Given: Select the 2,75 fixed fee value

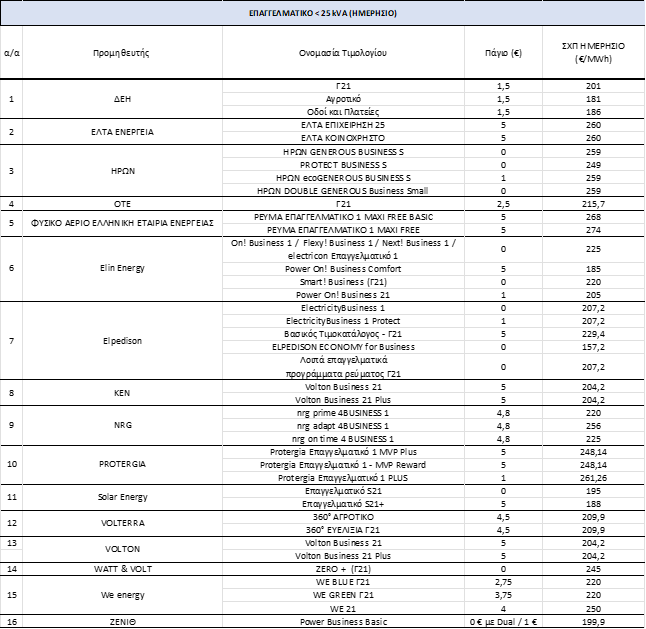Looking at the screenshot, I should click(x=503, y=582).
